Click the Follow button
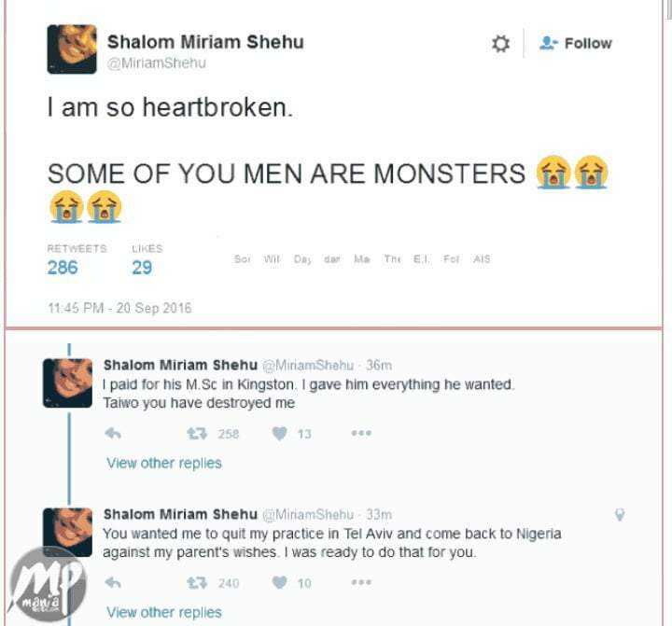672x626 pixels. click(576, 44)
